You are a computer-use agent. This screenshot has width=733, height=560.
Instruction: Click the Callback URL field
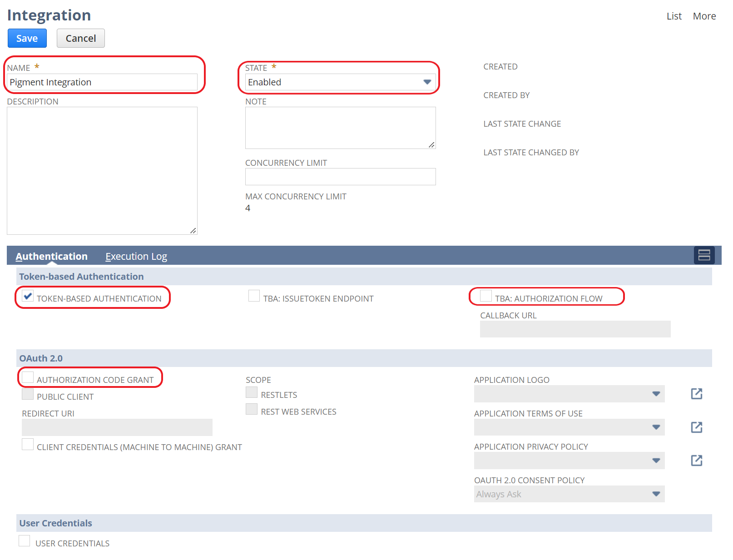pos(575,329)
